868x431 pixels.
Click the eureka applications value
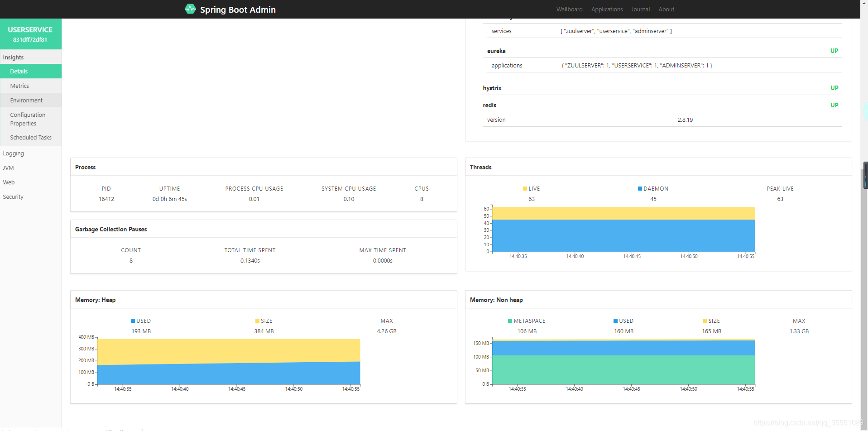(x=637, y=66)
